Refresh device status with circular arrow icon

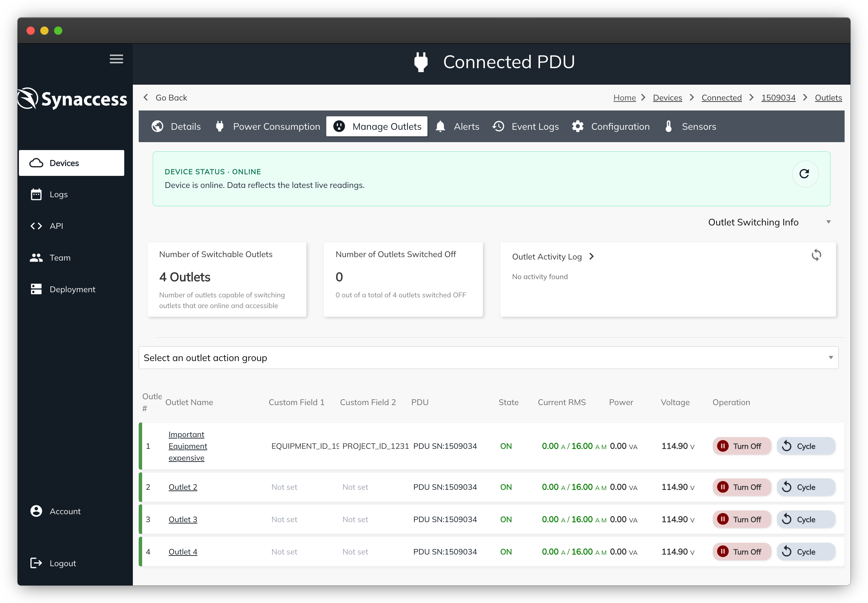pyautogui.click(x=805, y=174)
